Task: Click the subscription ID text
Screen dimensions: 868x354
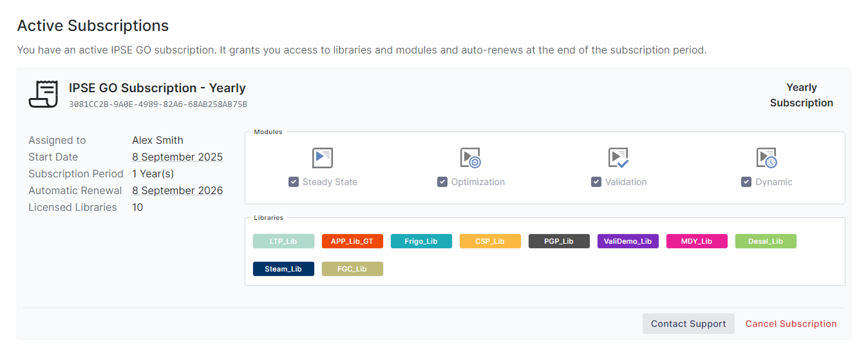Action: point(158,104)
